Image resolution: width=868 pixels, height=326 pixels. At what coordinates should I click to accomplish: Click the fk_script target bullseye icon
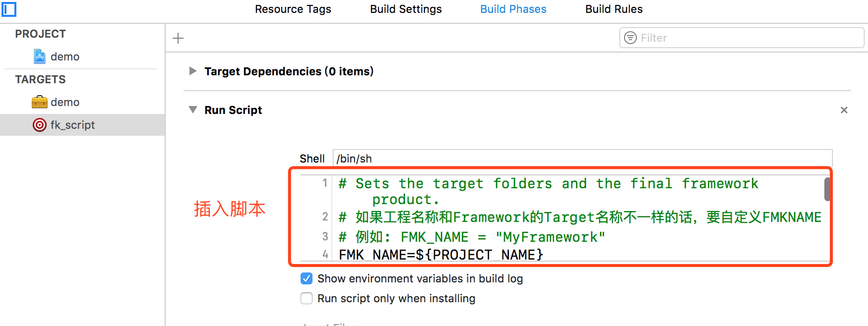click(x=40, y=125)
